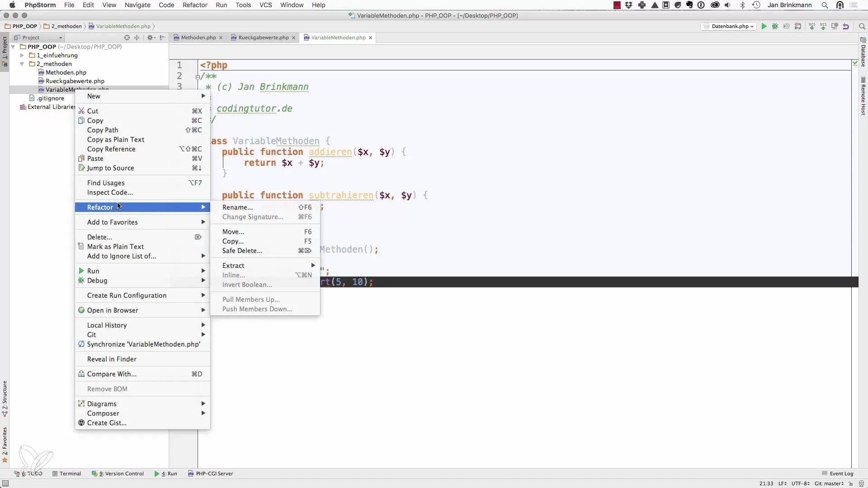Image resolution: width=868 pixels, height=488 pixels.
Task: Open 1: Project side tab
Action: 5,51
